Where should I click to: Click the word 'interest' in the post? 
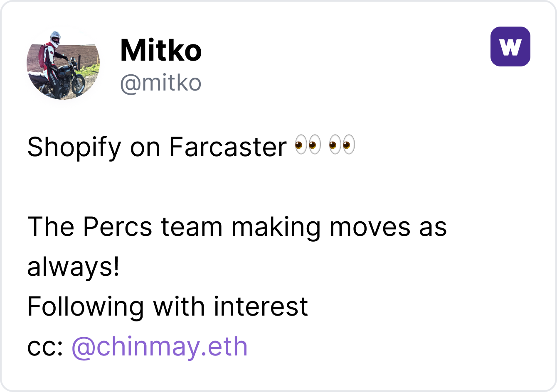[261, 306]
